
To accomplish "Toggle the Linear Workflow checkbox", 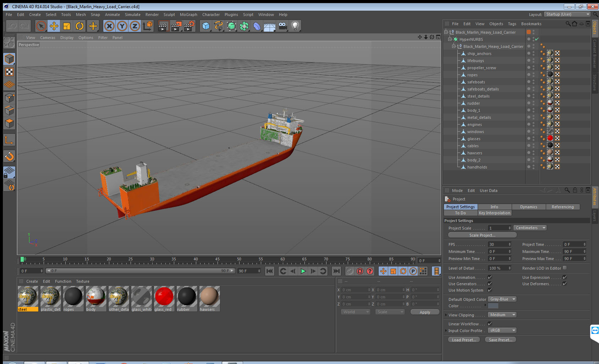I will 490,324.
